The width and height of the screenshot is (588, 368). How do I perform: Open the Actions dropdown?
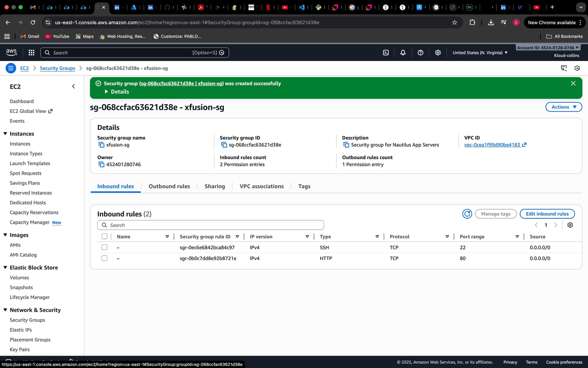point(563,107)
